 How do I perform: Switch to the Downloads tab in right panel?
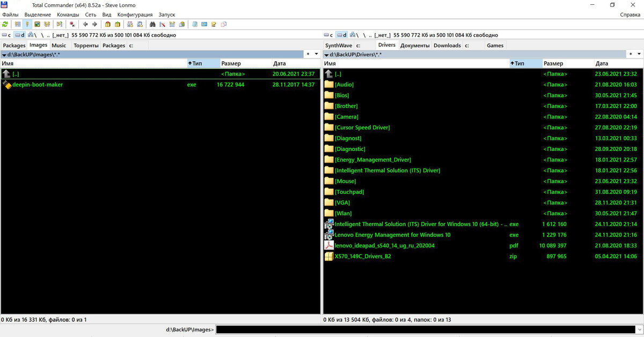[447, 46]
